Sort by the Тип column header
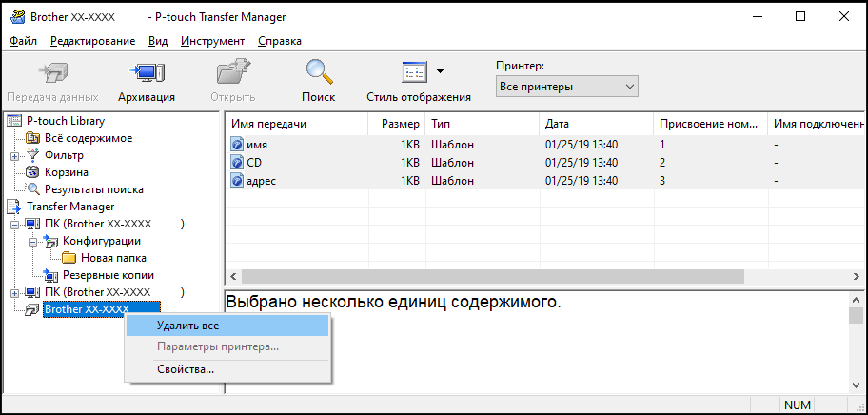The width and height of the screenshot is (868, 415). 483,124
